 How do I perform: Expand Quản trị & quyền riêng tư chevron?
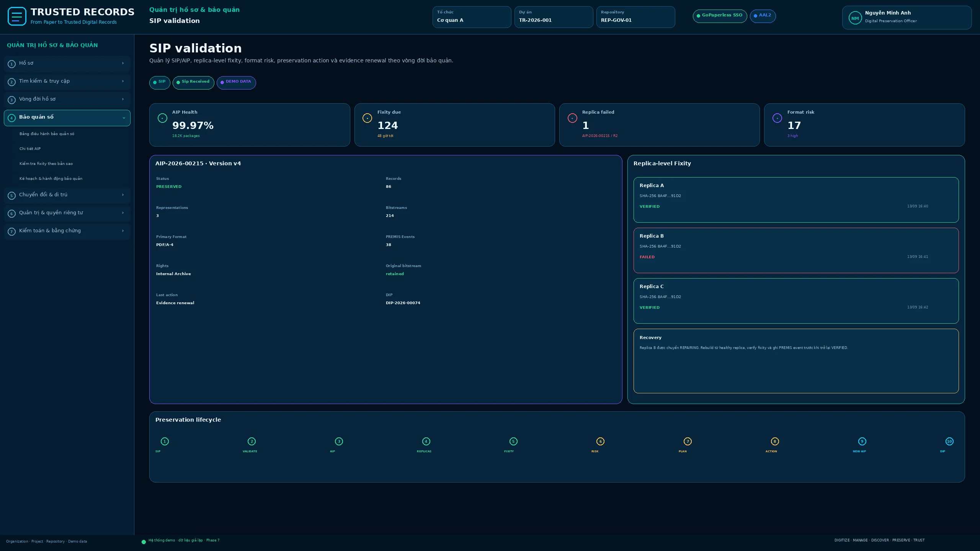(x=123, y=213)
